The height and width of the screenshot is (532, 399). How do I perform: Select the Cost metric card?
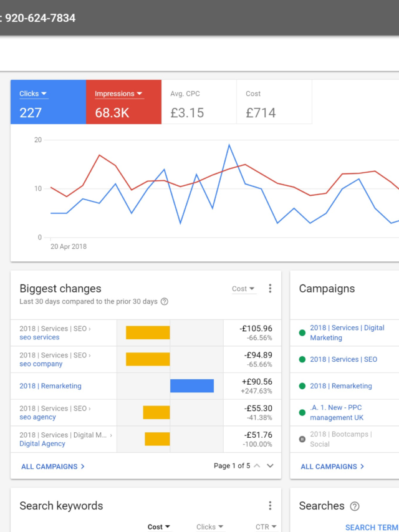(x=274, y=103)
